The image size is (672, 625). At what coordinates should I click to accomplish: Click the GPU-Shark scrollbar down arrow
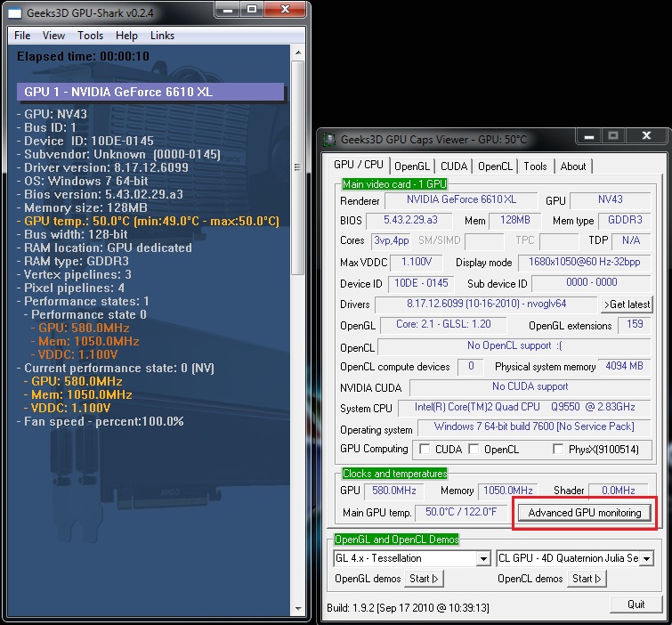(x=298, y=609)
